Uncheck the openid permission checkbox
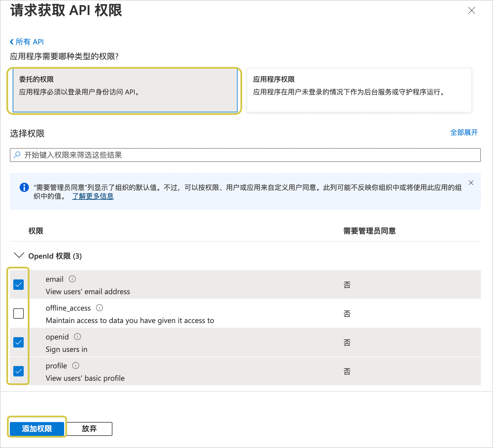The image size is (493, 448). (18, 342)
